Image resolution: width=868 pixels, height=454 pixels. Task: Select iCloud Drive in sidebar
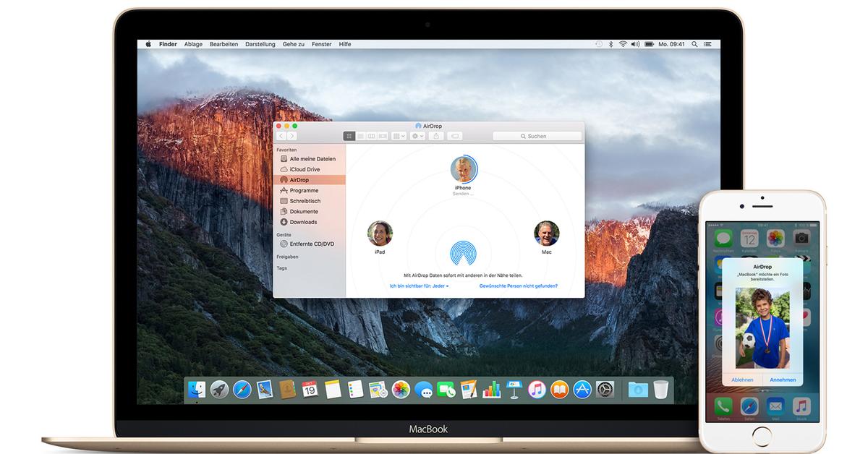[x=310, y=169]
